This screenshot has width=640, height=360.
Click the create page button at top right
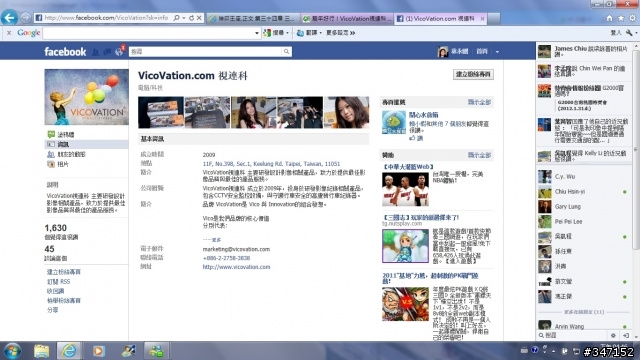[x=473, y=74]
